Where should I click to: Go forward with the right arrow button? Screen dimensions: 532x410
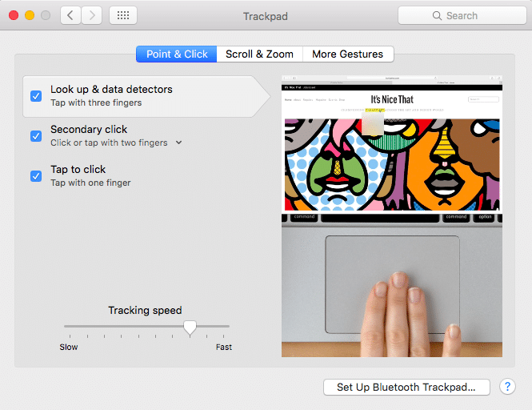92,15
